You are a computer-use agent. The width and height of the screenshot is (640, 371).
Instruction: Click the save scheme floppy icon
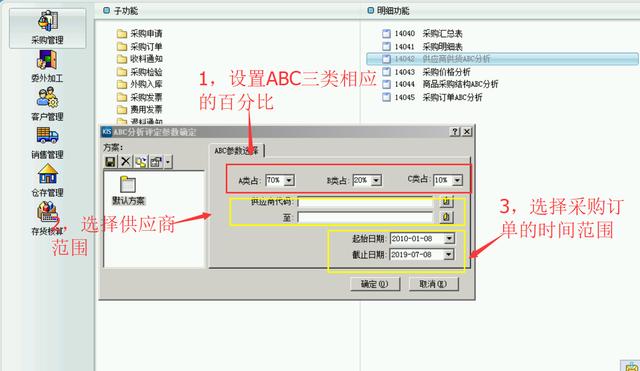[110, 162]
